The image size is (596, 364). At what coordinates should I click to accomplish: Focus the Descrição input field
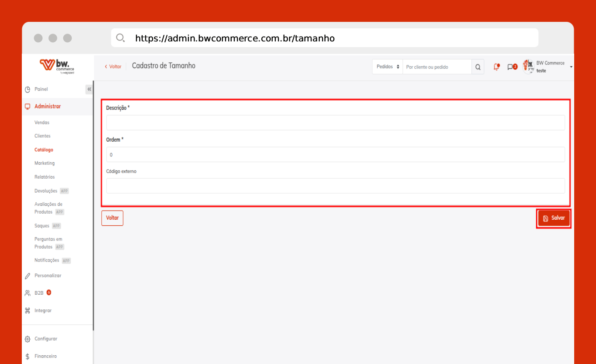coord(335,122)
